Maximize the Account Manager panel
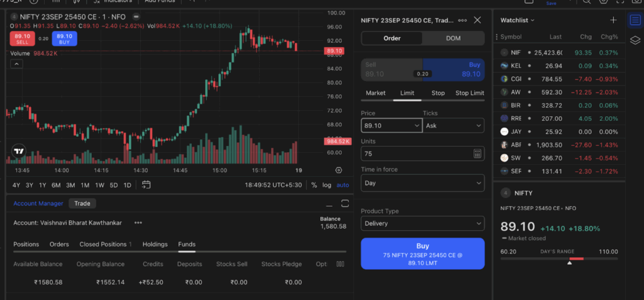 (x=345, y=203)
